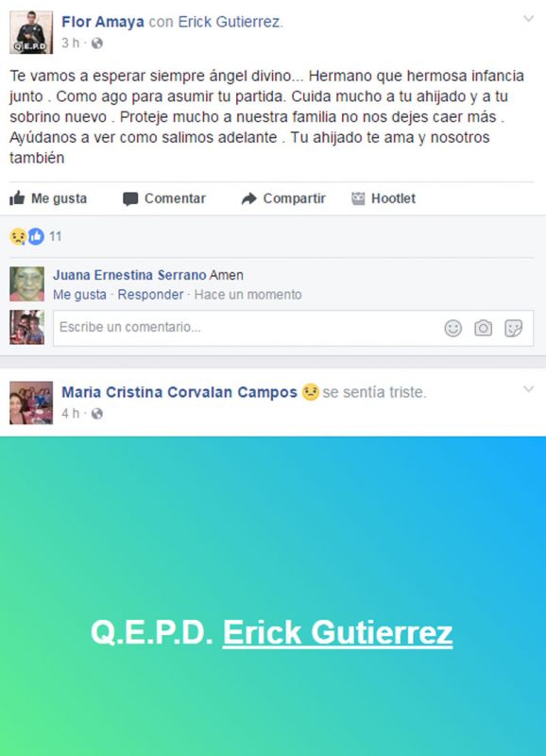Open the emoji picker in comment box
This screenshot has width=546, height=756.
[x=453, y=328]
